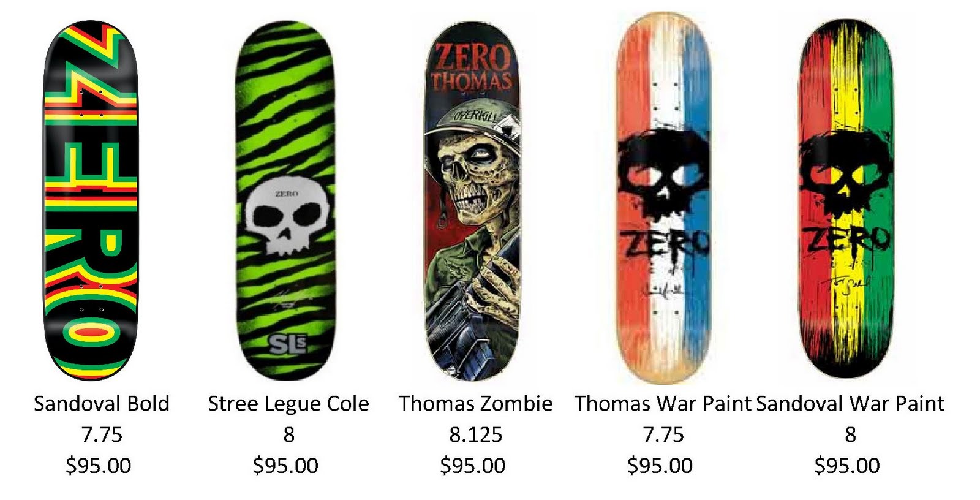980x500 pixels.
Task: Select the Sandoval Bold skateboard deck image
Action: (x=91, y=200)
